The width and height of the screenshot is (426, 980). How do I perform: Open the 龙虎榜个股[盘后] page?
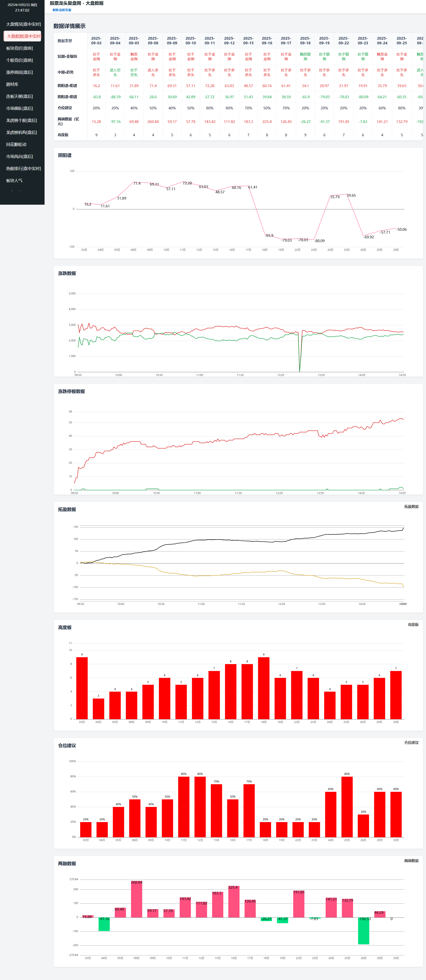tap(21, 120)
